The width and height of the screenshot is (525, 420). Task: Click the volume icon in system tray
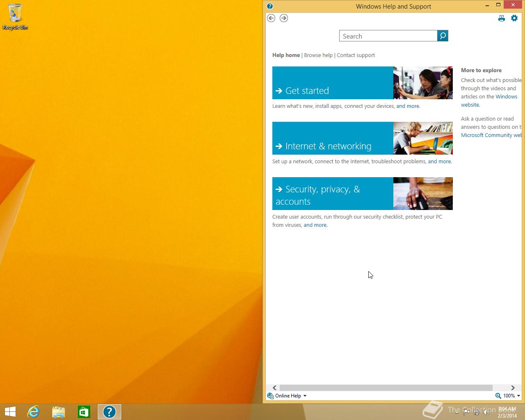(487, 412)
